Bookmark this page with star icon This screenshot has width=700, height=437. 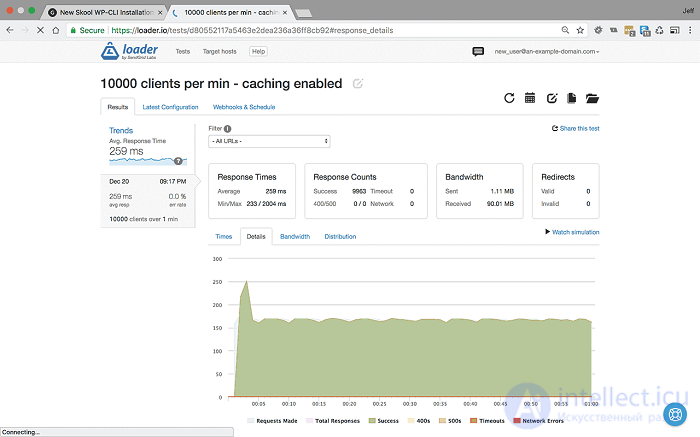(580, 30)
